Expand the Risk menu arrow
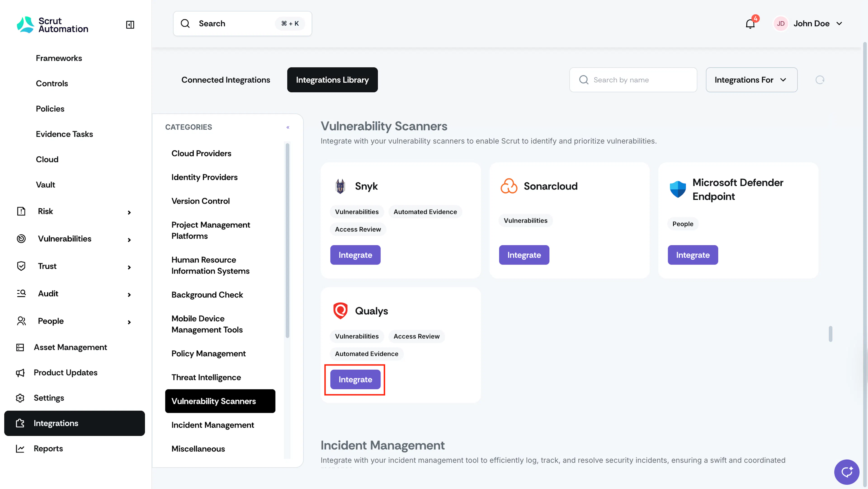The width and height of the screenshot is (868, 489). (x=129, y=212)
